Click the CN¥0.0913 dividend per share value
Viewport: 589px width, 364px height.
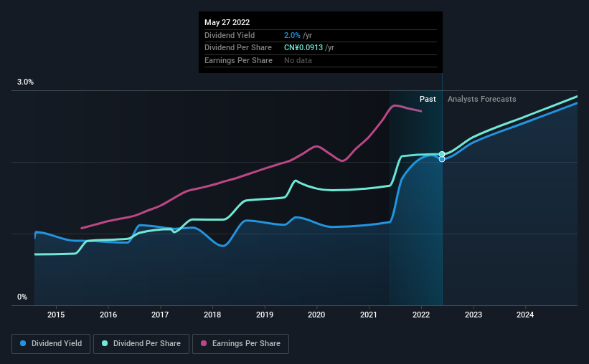click(303, 48)
